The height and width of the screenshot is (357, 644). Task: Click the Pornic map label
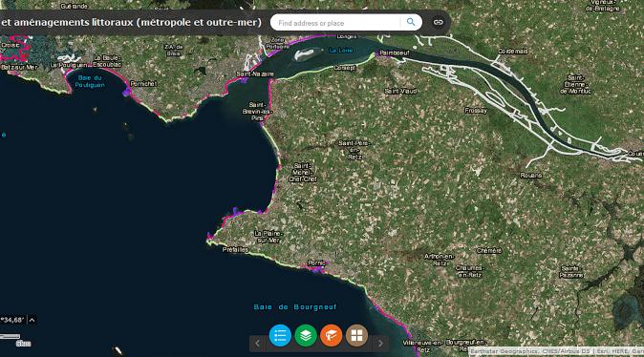coord(316,262)
